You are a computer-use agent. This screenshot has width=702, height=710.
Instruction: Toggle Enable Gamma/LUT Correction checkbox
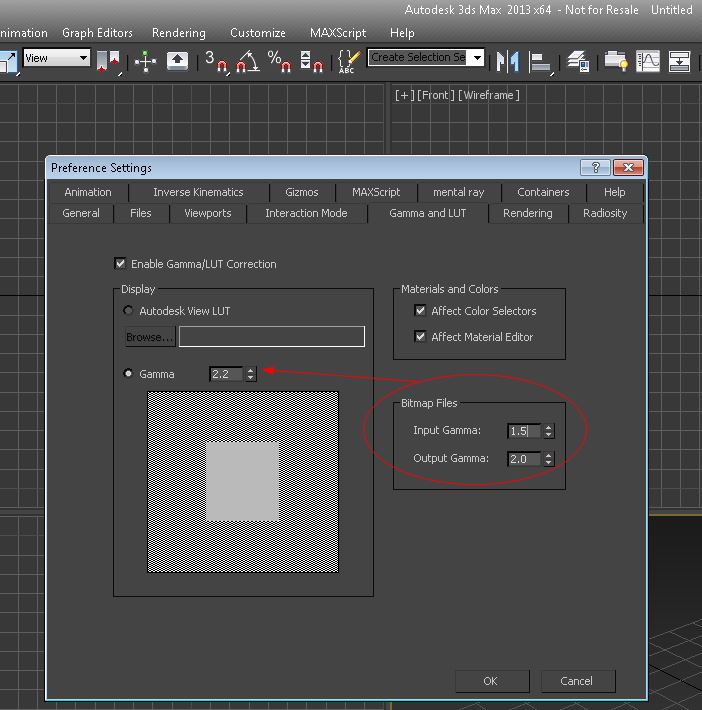point(120,264)
